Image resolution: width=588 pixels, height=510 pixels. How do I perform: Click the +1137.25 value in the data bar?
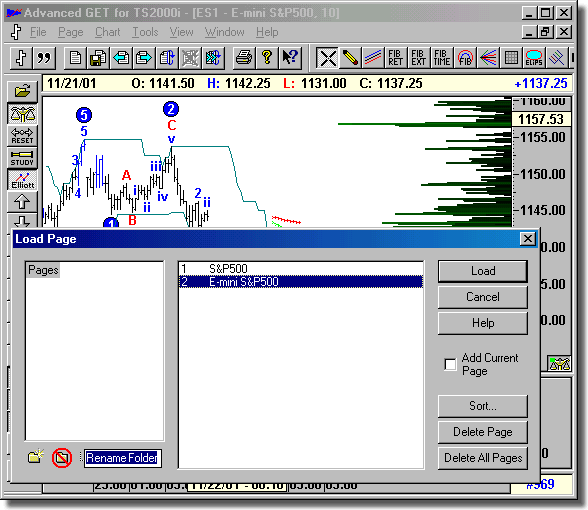pyautogui.click(x=541, y=83)
